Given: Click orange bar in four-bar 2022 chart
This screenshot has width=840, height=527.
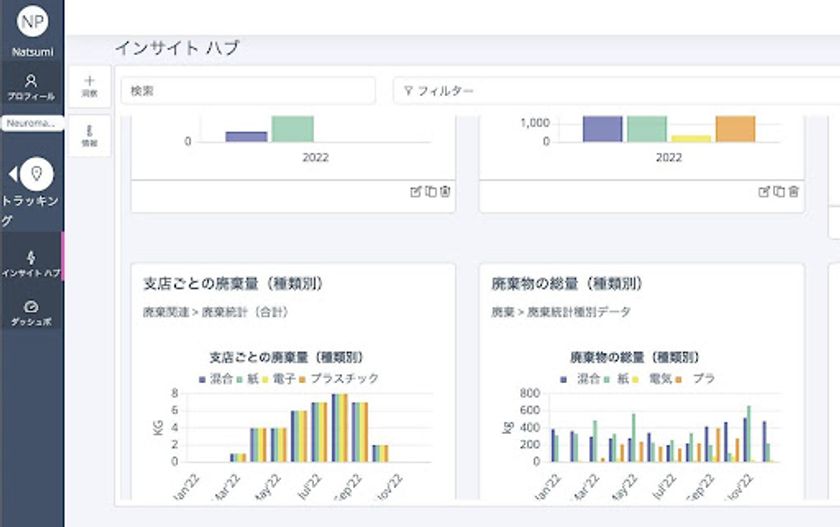Looking at the screenshot, I should [735, 129].
